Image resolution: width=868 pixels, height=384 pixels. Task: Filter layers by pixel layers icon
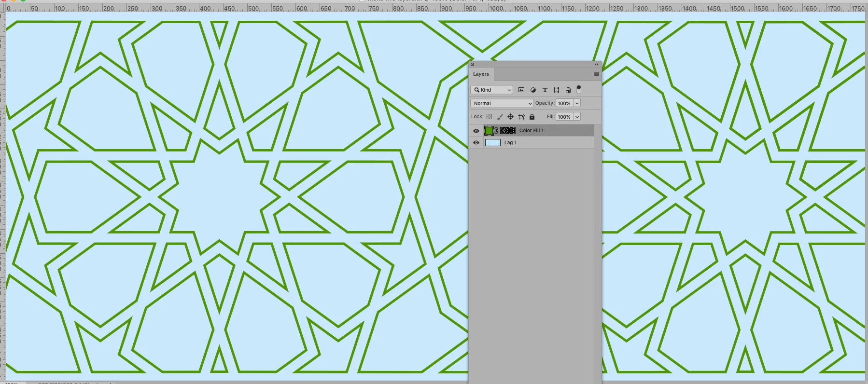pyautogui.click(x=521, y=90)
